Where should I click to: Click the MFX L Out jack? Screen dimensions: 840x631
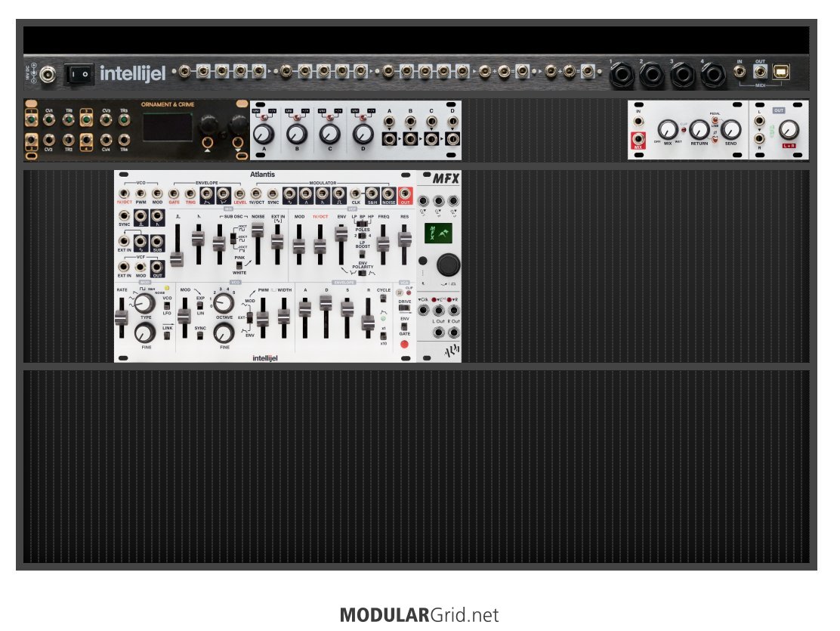point(439,333)
